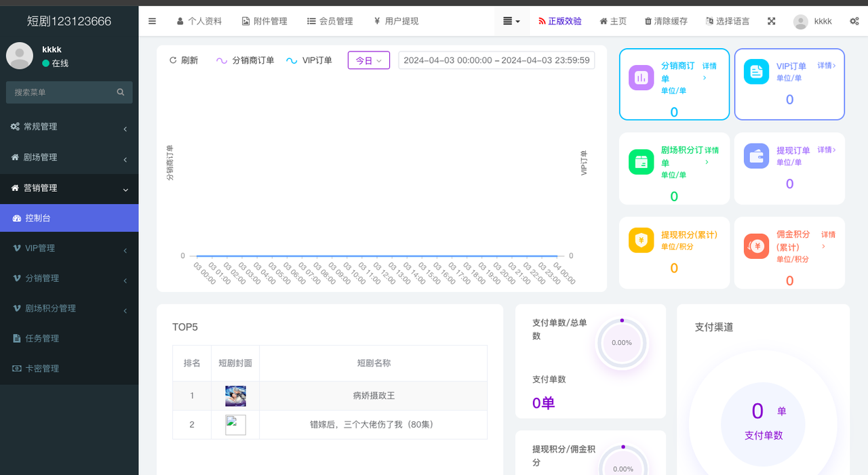Select 错嫁后，三个大佬伤了我（80集）cell
The height and width of the screenshot is (475, 868).
[x=374, y=425]
